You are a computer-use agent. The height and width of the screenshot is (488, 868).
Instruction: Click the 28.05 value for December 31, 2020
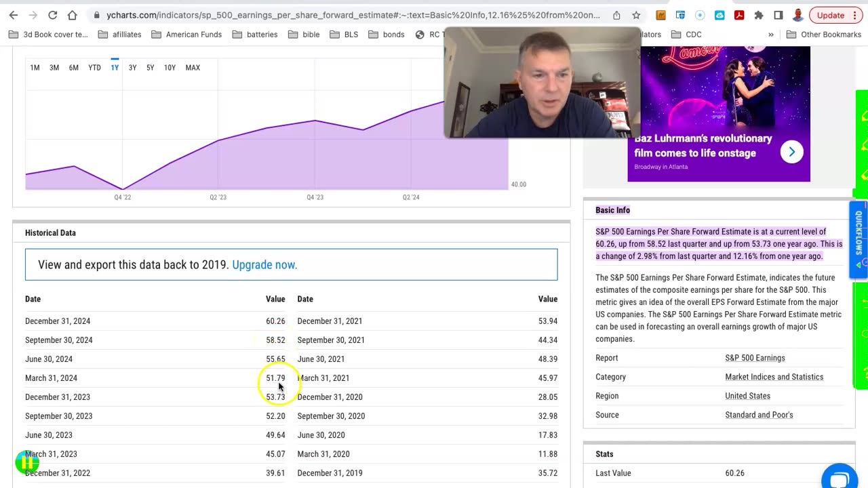548,397
